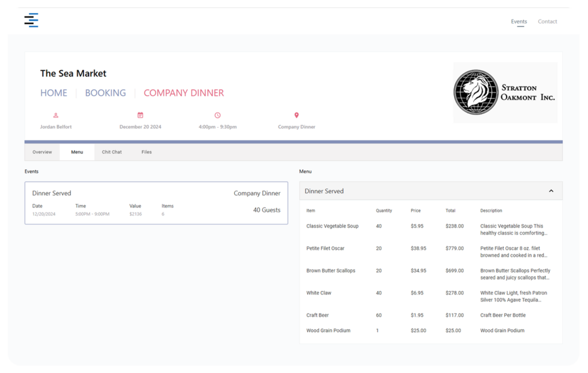Click the location pin icon above Company Dinner

[x=297, y=115]
